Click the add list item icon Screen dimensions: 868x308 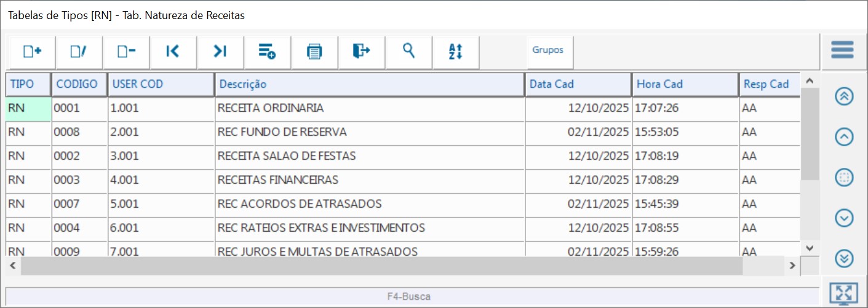pos(267,52)
